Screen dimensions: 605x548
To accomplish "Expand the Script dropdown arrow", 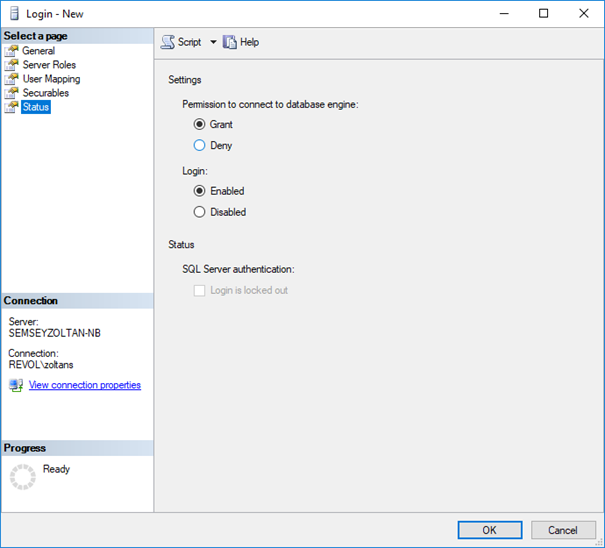I will (x=213, y=42).
